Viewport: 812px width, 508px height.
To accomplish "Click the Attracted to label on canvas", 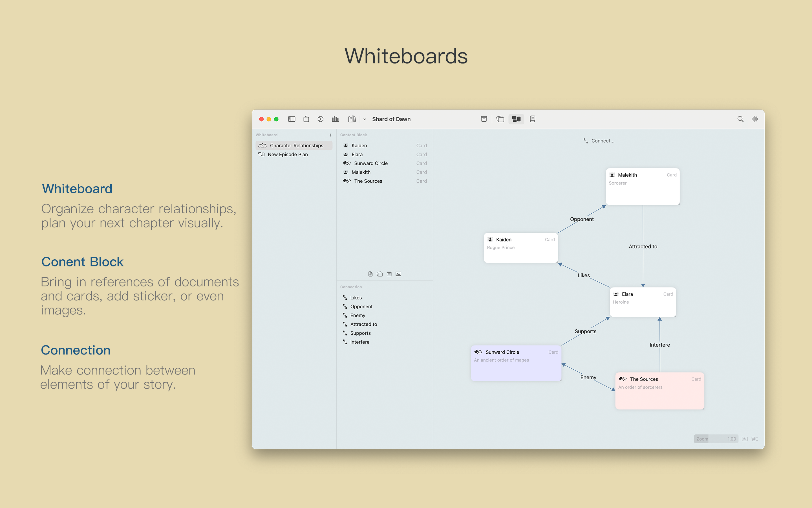I will 643,247.
